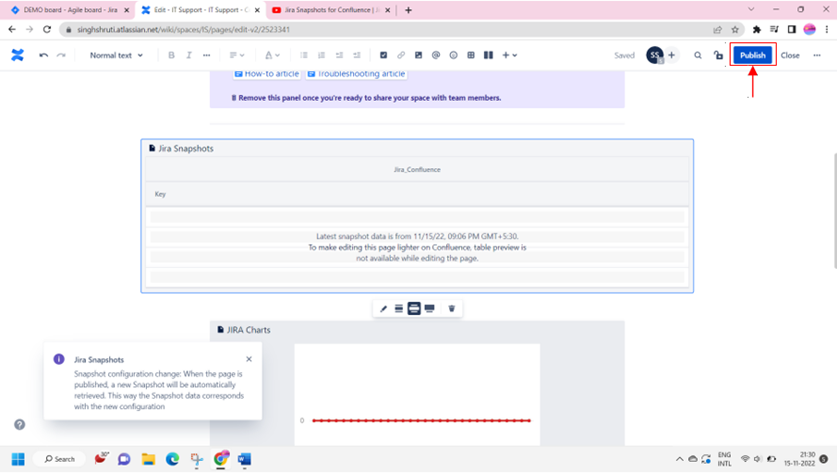Image resolution: width=837 pixels, height=473 pixels.
Task: Insert an image or file
Action: [418, 55]
